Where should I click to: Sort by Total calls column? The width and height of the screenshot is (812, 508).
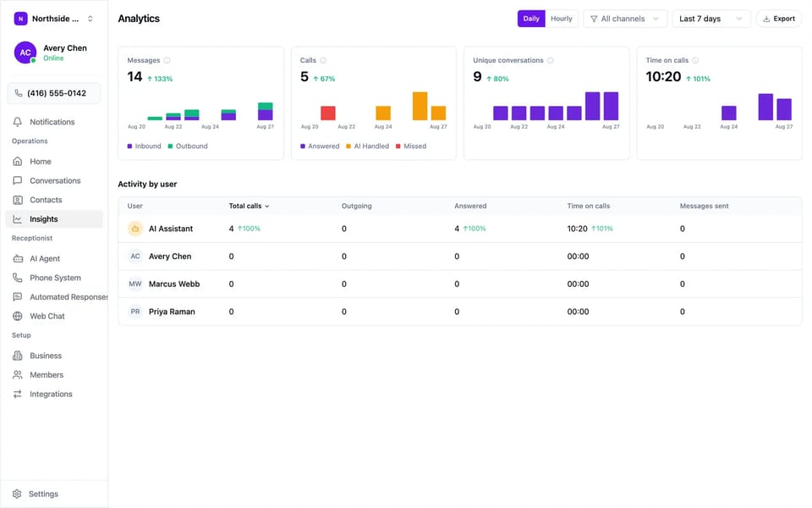pyautogui.click(x=249, y=206)
